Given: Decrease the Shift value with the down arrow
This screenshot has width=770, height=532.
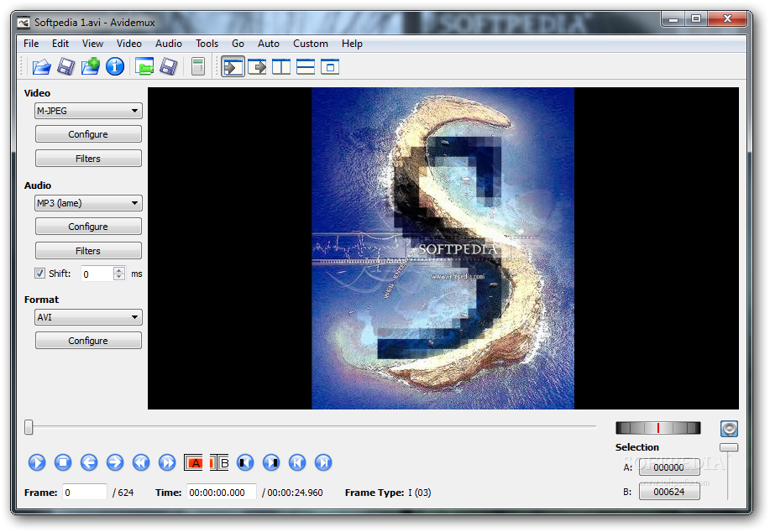Looking at the screenshot, I should (119, 277).
